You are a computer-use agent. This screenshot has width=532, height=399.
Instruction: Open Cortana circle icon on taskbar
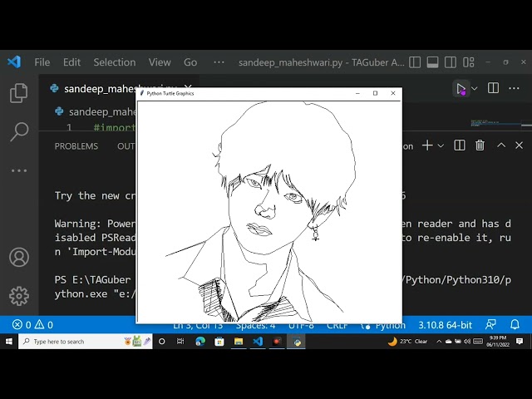click(x=162, y=342)
